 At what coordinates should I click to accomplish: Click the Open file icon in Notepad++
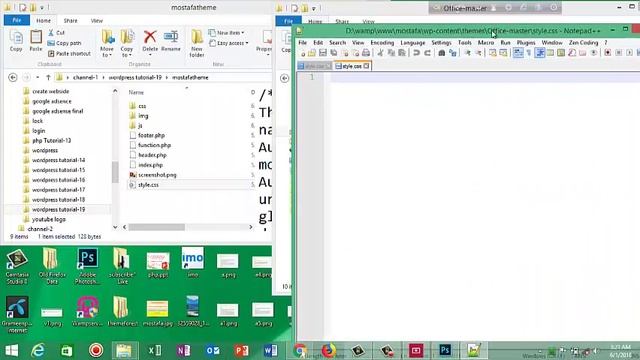pyautogui.click(x=312, y=53)
